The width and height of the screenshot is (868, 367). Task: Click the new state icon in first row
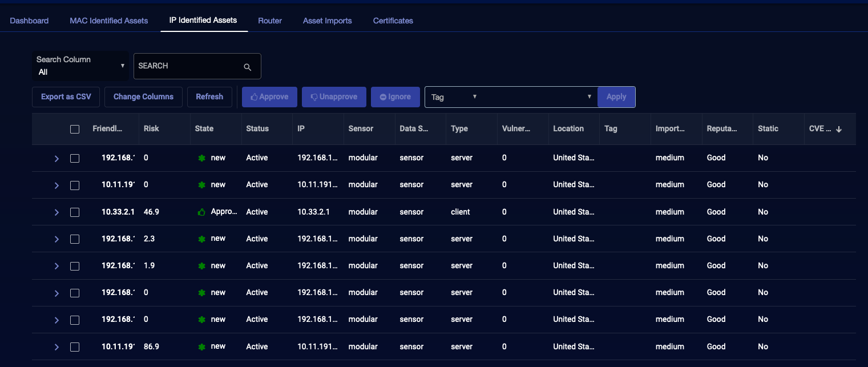[201, 158]
